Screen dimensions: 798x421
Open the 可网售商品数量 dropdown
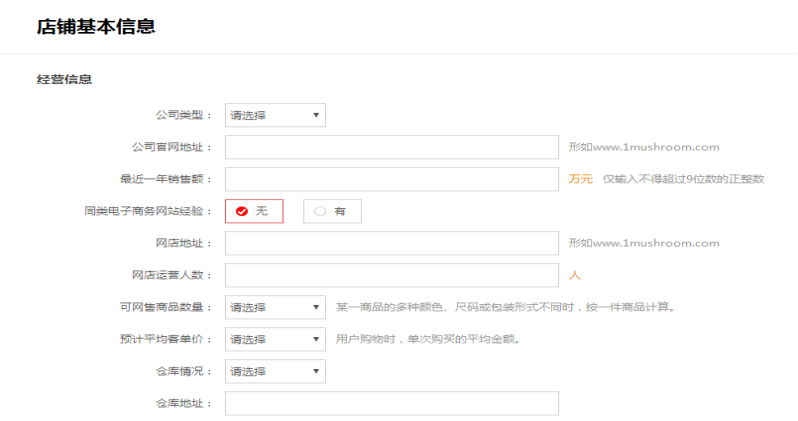275,307
